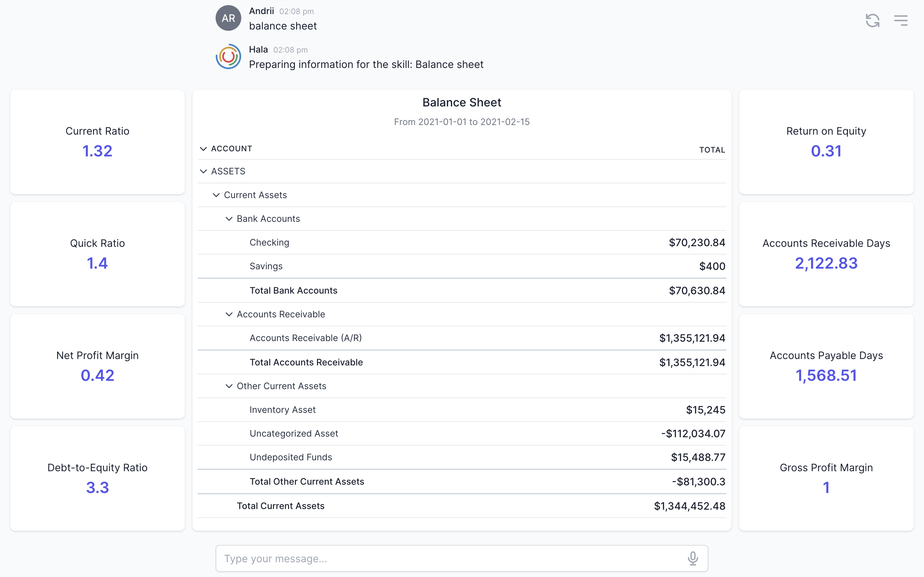Toggle the Balance Sheet date range filter

pyautogui.click(x=462, y=121)
